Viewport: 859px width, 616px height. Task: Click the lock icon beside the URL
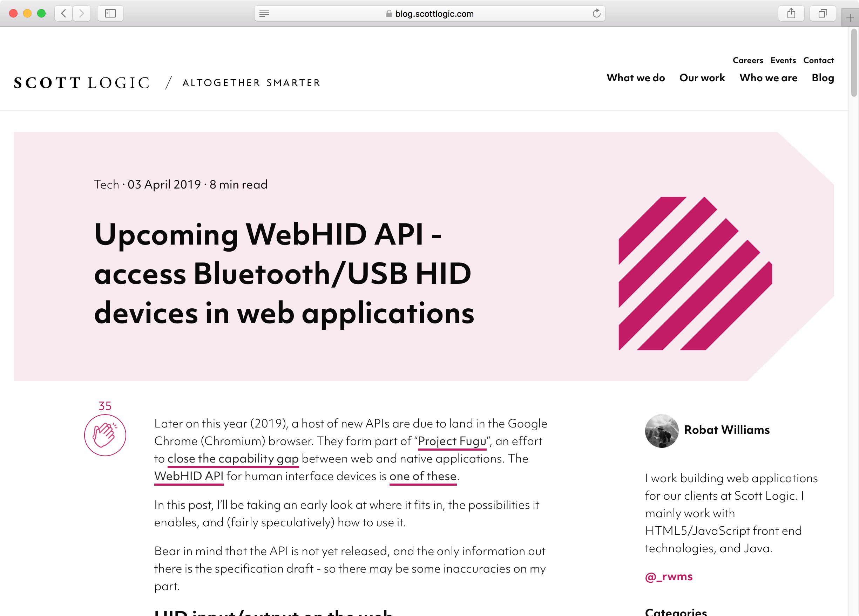pyautogui.click(x=389, y=14)
